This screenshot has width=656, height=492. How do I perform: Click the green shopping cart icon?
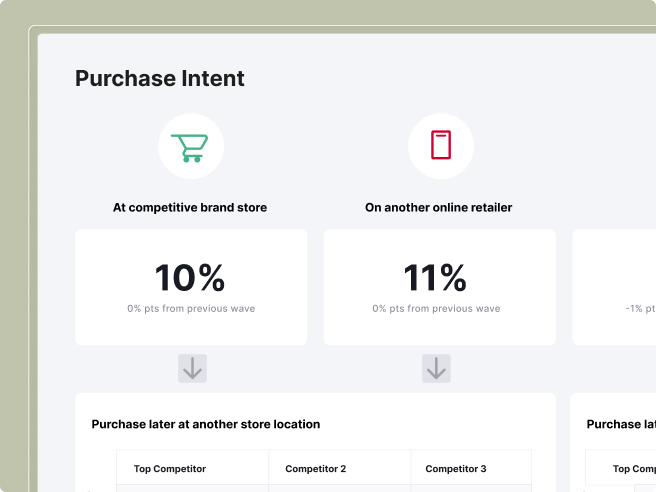[190, 147]
